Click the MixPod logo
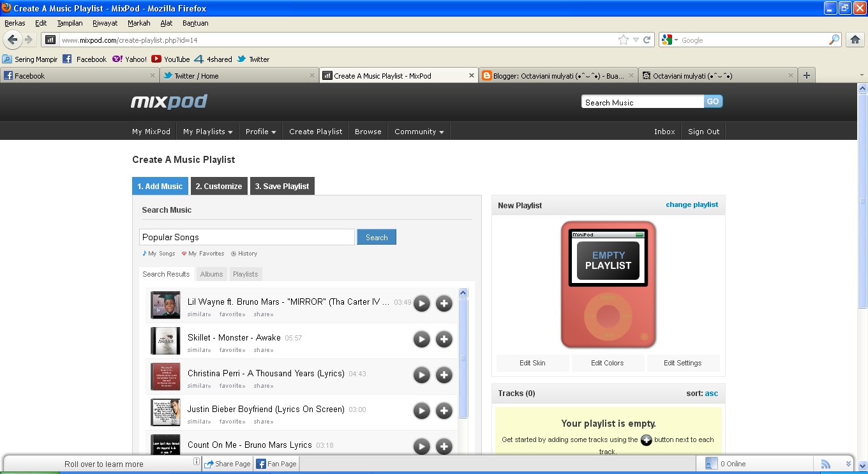 tap(169, 102)
